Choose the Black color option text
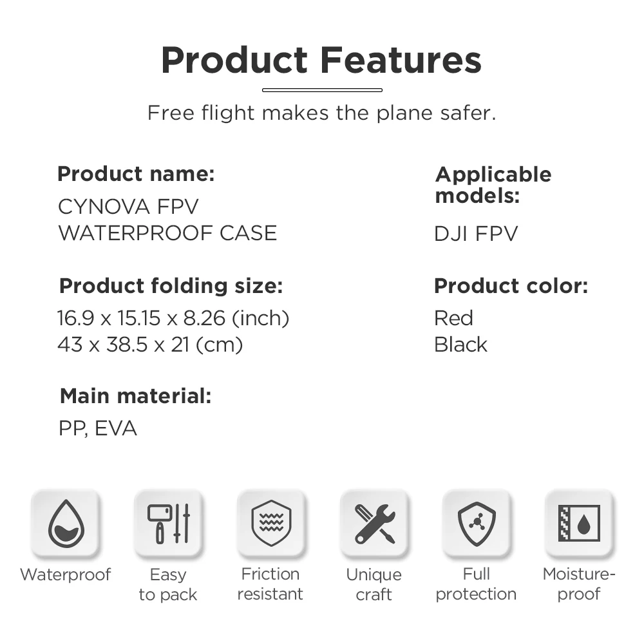 coord(460,345)
